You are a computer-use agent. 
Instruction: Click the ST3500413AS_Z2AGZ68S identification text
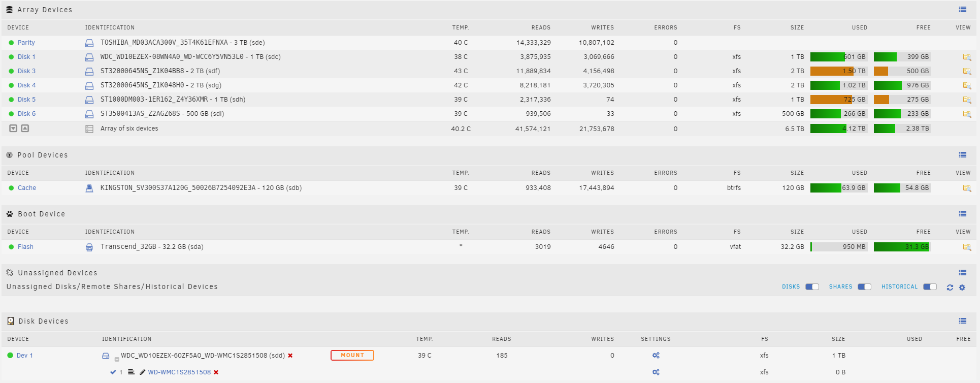[x=162, y=114]
